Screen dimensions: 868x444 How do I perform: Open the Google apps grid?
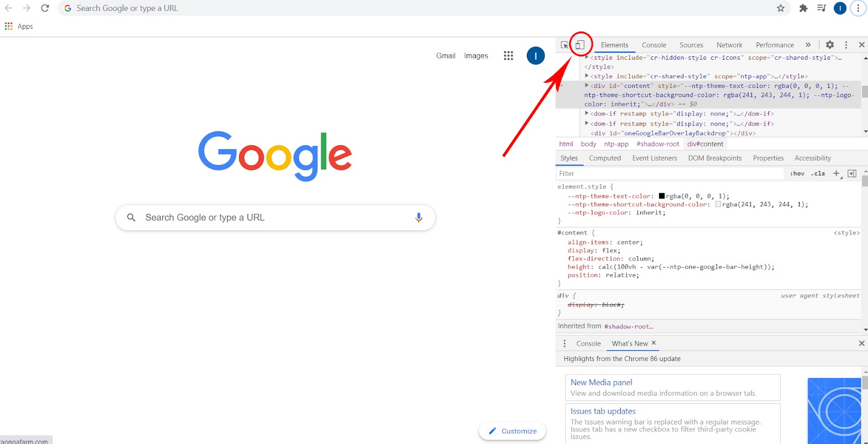[x=508, y=55]
